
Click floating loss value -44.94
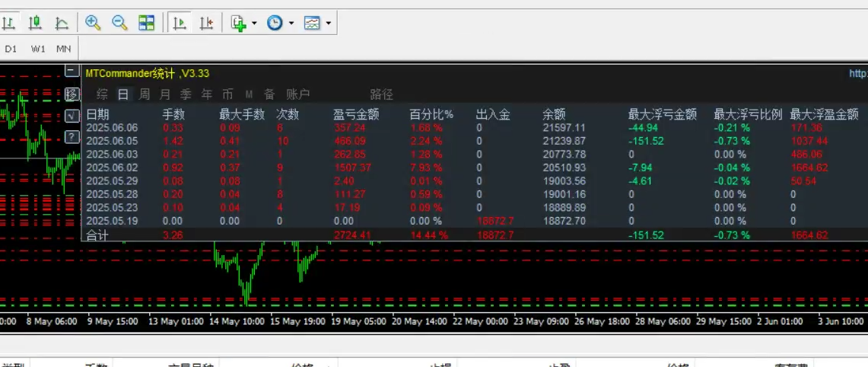tap(643, 127)
